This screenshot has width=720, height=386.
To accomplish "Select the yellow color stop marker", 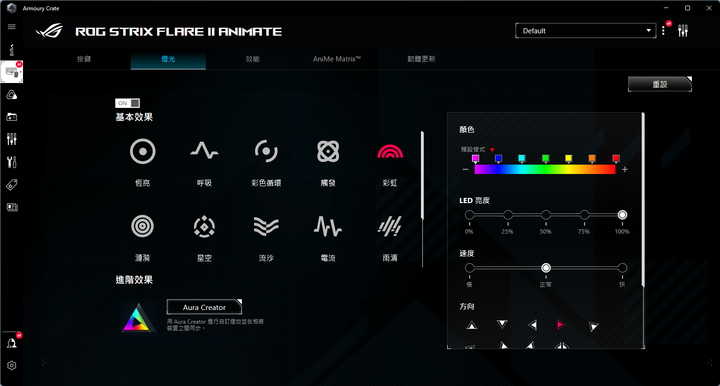I will [x=568, y=159].
